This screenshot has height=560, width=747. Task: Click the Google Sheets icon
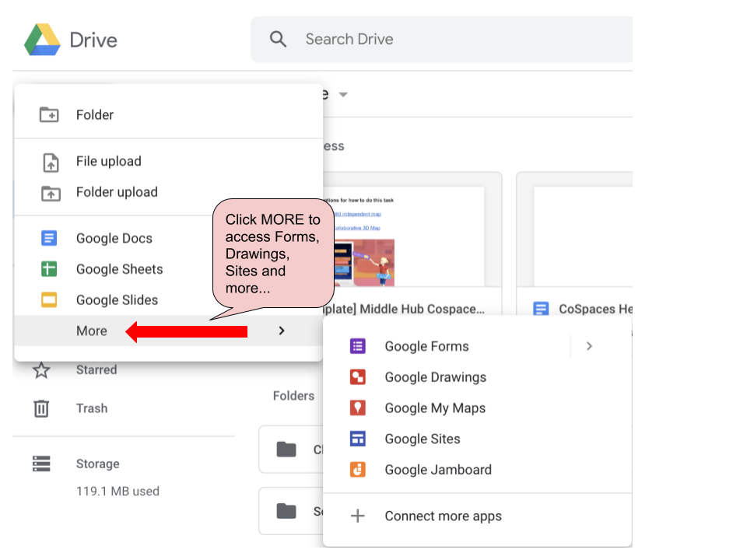(49, 269)
